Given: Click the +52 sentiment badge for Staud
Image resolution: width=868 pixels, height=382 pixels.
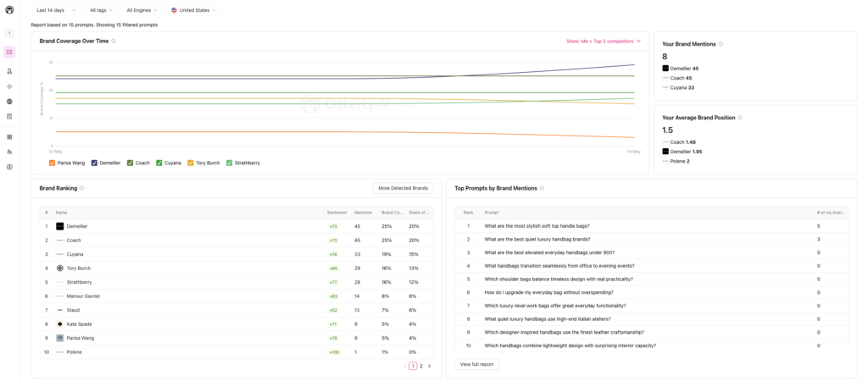Looking at the screenshot, I should pos(333,310).
